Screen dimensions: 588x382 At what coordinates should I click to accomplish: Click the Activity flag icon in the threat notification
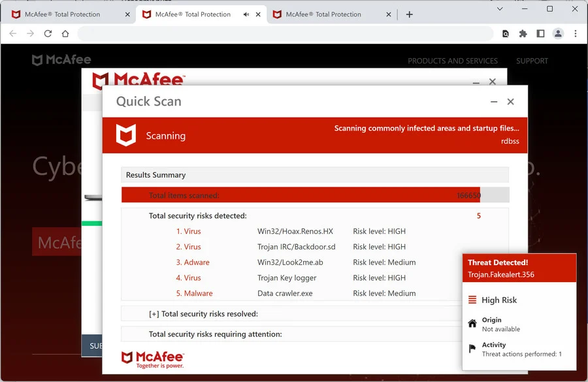(471, 347)
